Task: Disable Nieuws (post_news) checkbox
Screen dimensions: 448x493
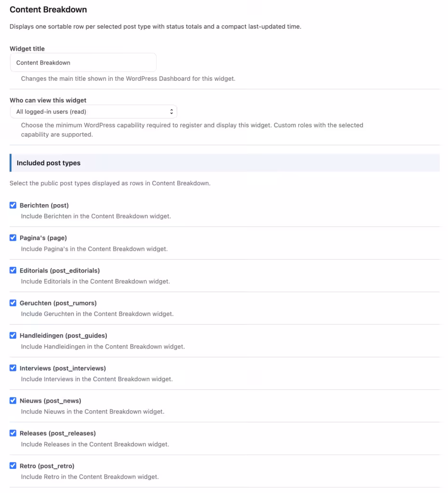Action: tap(13, 401)
